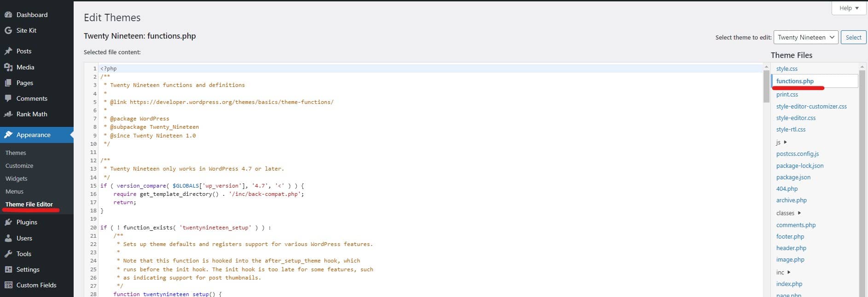The width and height of the screenshot is (868, 297).
Task: Open image.php template file
Action: [x=790, y=259]
